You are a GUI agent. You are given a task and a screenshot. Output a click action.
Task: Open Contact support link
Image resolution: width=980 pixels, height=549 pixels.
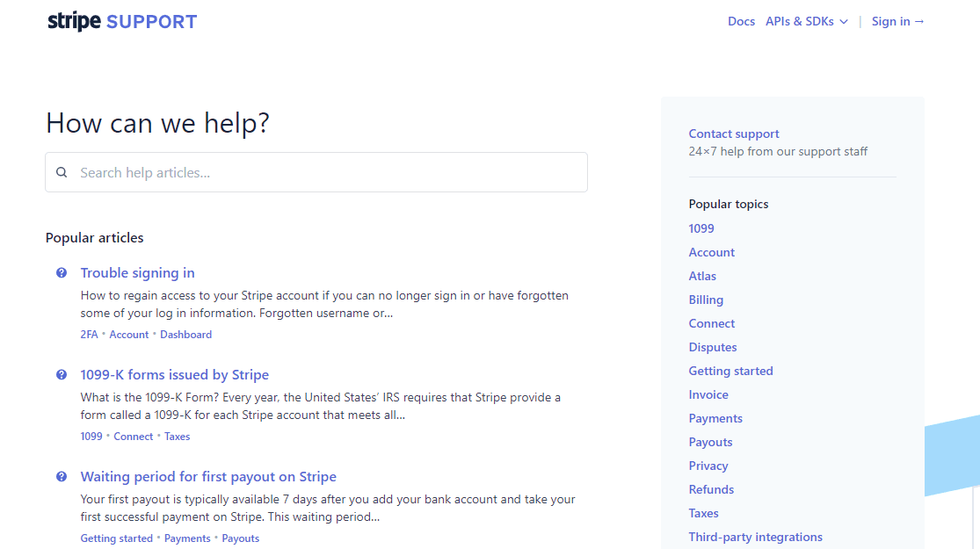click(734, 134)
